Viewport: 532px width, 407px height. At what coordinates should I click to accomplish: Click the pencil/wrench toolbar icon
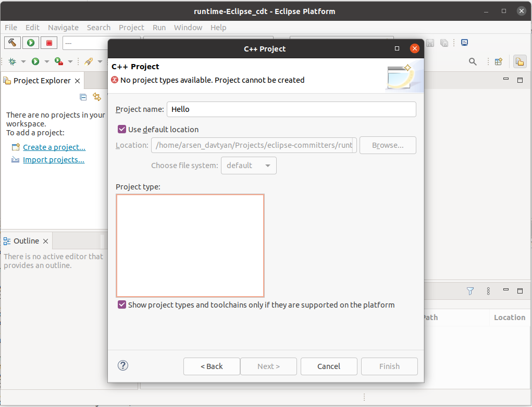click(89, 61)
